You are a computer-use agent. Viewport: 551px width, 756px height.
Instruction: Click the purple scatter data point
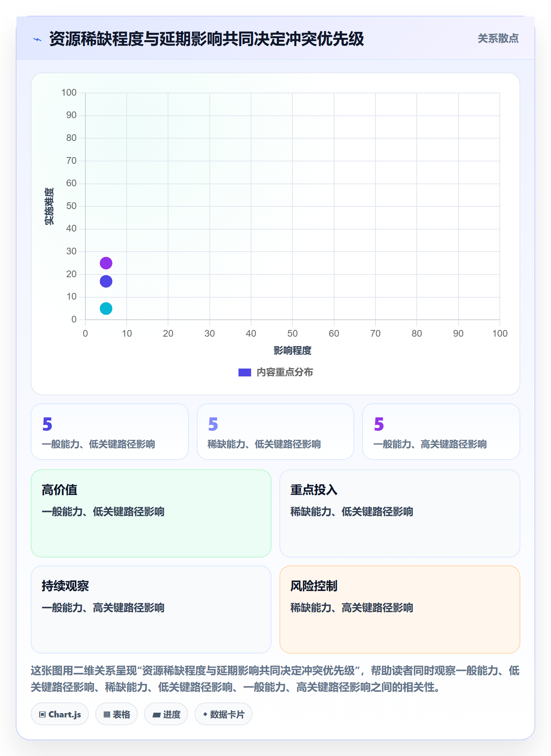[106, 263]
